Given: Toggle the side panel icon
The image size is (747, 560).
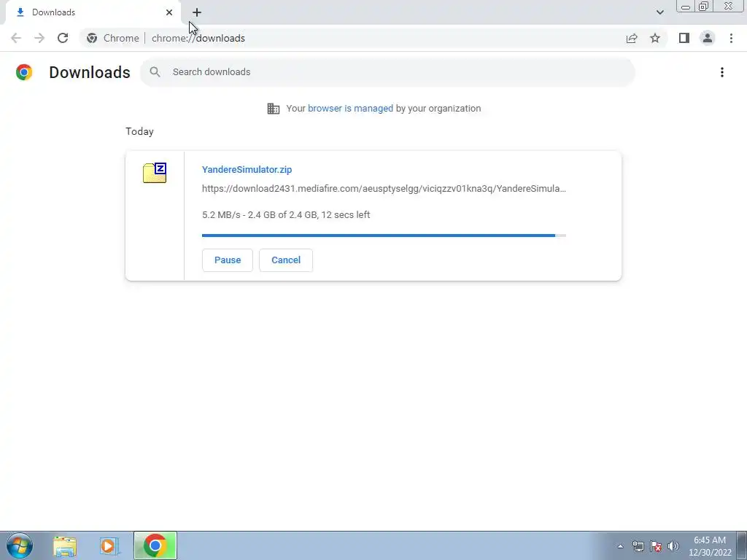Looking at the screenshot, I should click(684, 38).
